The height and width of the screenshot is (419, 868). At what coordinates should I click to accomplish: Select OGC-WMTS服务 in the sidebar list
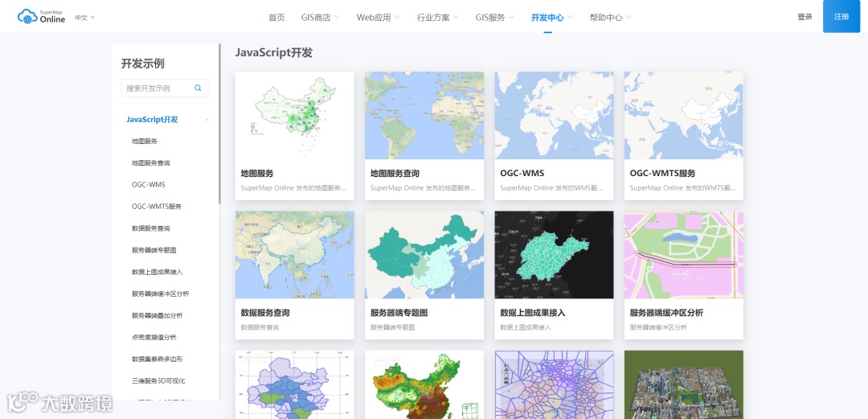(x=157, y=206)
